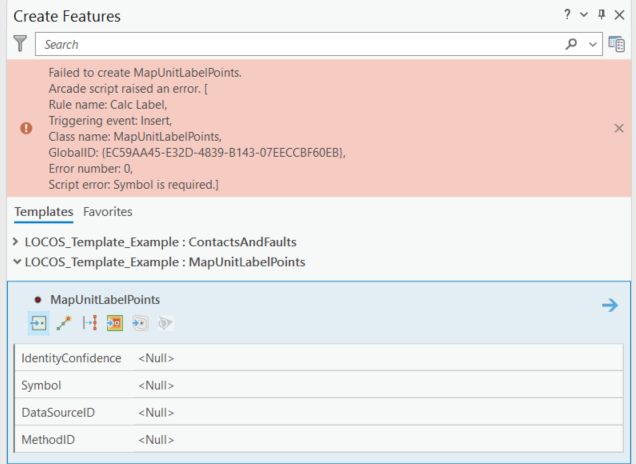Open active template pane blue arrow

click(x=610, y=305)
